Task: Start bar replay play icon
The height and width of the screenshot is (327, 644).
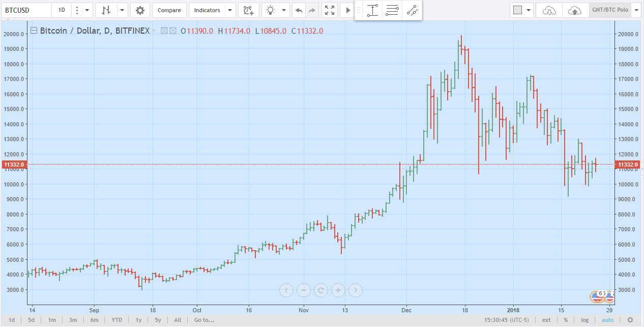Action: [x=348, y=10]
